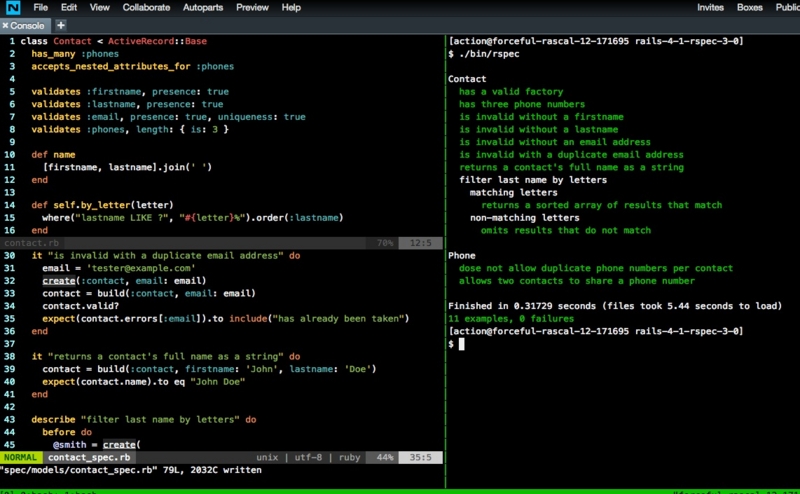Click 'has three phone numbers' result

point(521,104)
